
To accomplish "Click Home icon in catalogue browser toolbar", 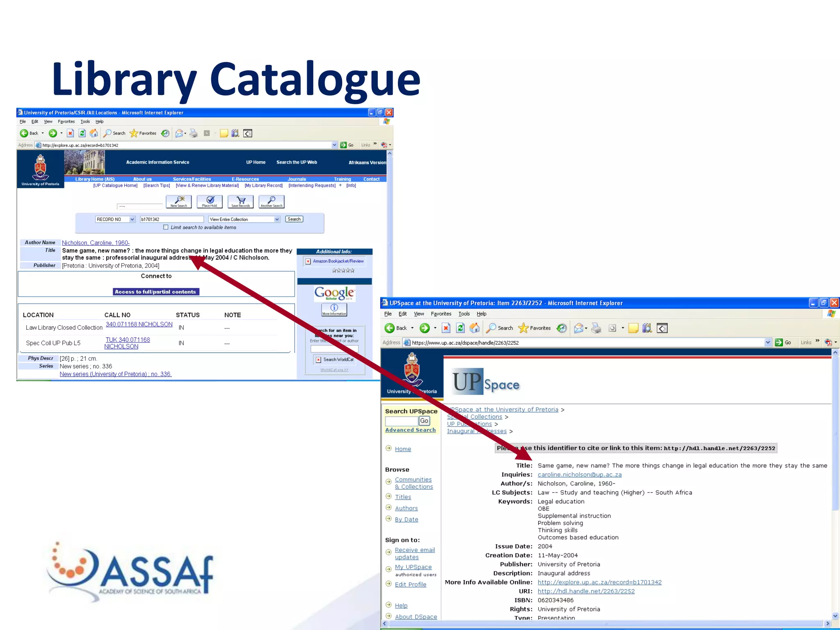I will [94, 133].
